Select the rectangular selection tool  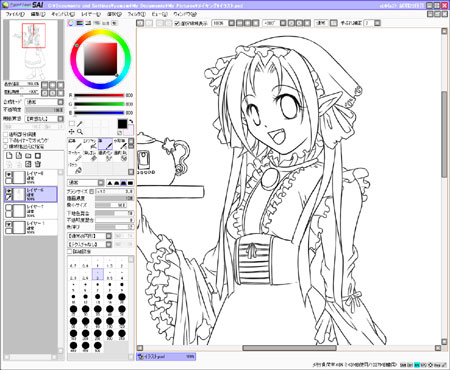[72, 124]
